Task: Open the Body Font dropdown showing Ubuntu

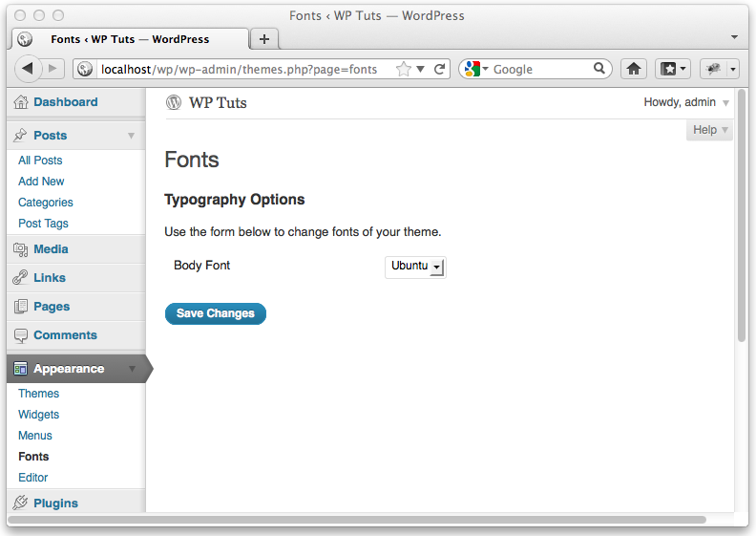Action: [415, 267]
